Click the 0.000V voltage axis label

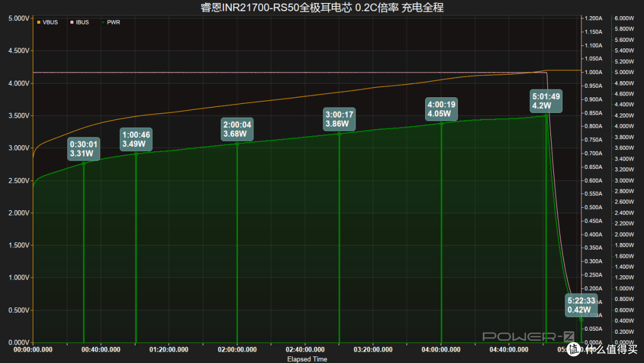coord(19,343)
